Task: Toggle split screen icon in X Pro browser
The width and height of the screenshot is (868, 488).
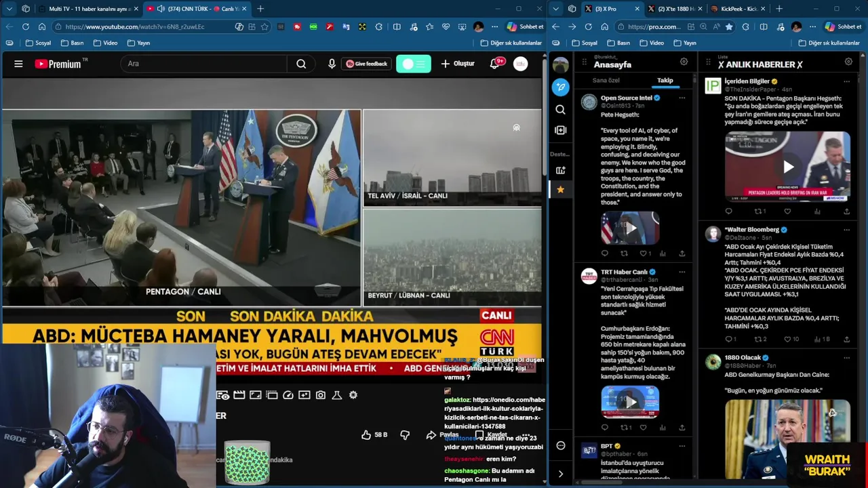Action: 764,26
